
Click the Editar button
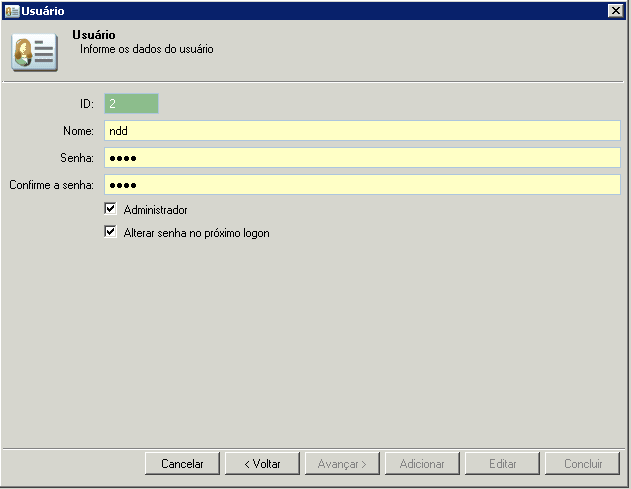pyautogui.click(x=502, y=464)
